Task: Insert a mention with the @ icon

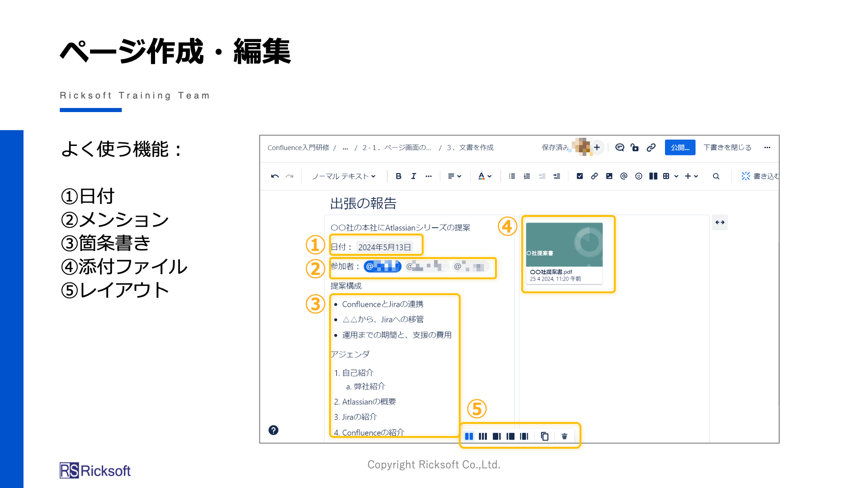Action: (624, 176)
